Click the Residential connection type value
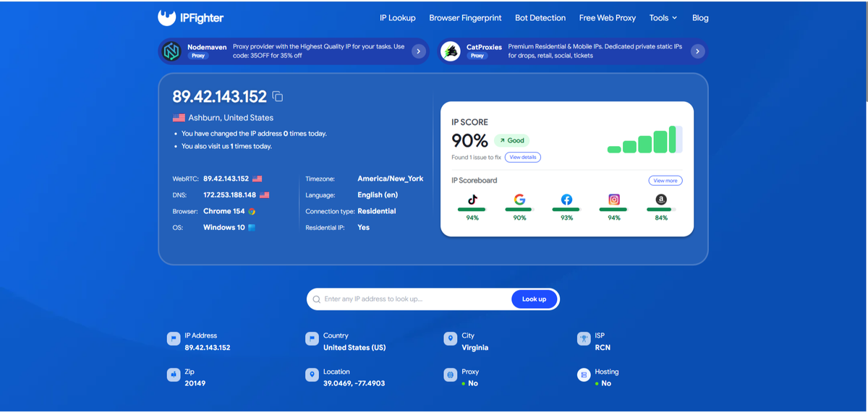The height and width of the screenshot is (418, 868). coord(377,211)
